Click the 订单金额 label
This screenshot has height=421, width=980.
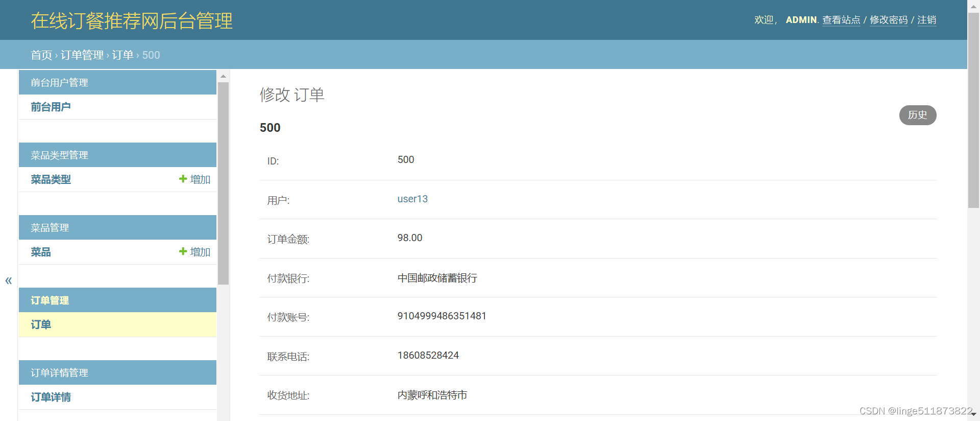pyautogui.click(x=288, y=239)
